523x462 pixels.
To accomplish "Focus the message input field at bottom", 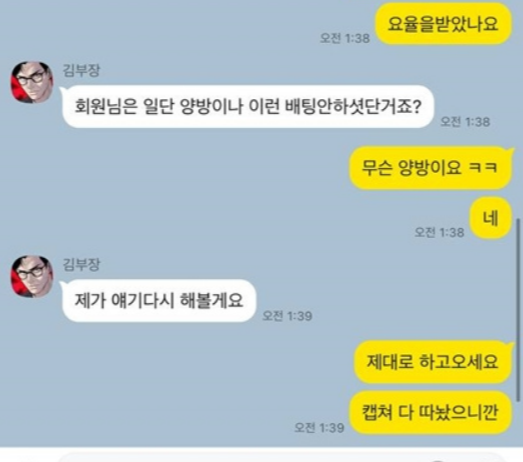I will [282, 457].
